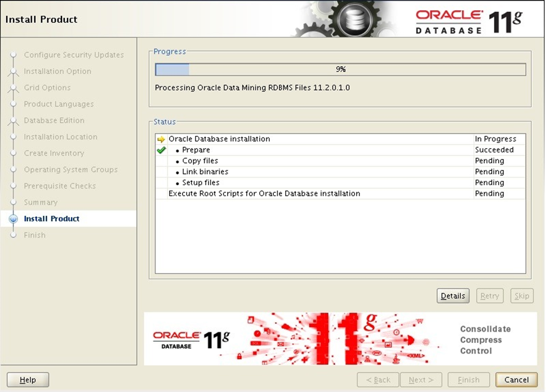The image size is (546, 392).
Task: Click the Oracle 11g promotional banner
Action: click(x=340, y=338)
